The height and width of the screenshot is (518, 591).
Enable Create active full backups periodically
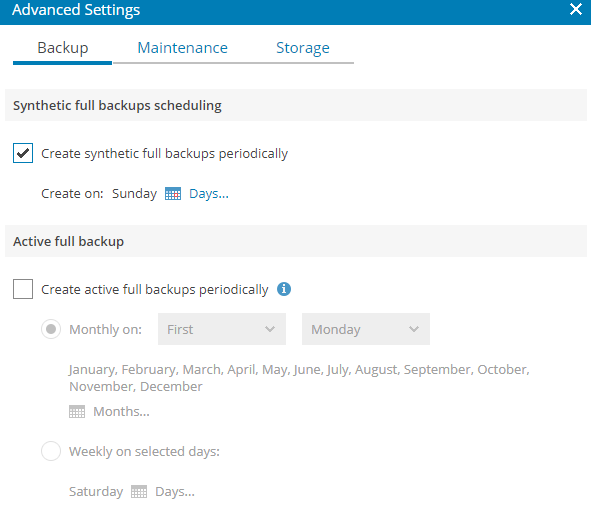point(23,289)
